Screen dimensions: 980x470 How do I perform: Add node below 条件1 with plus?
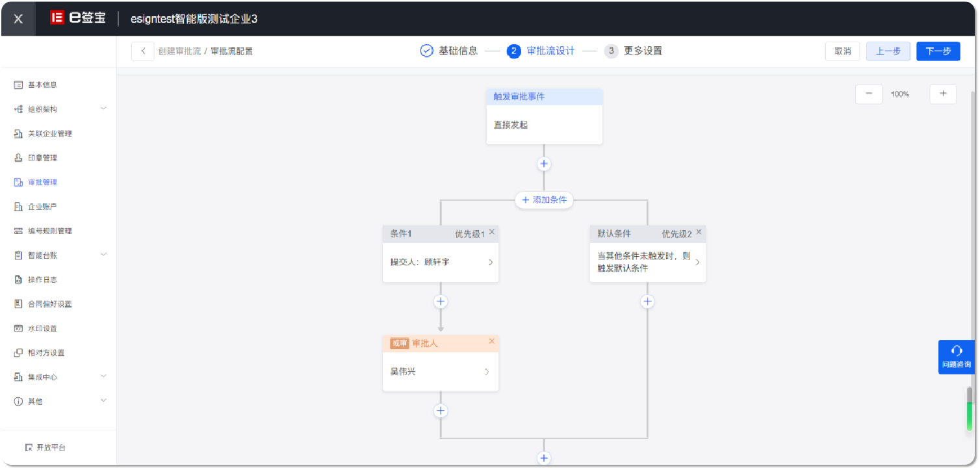[441, 302]
